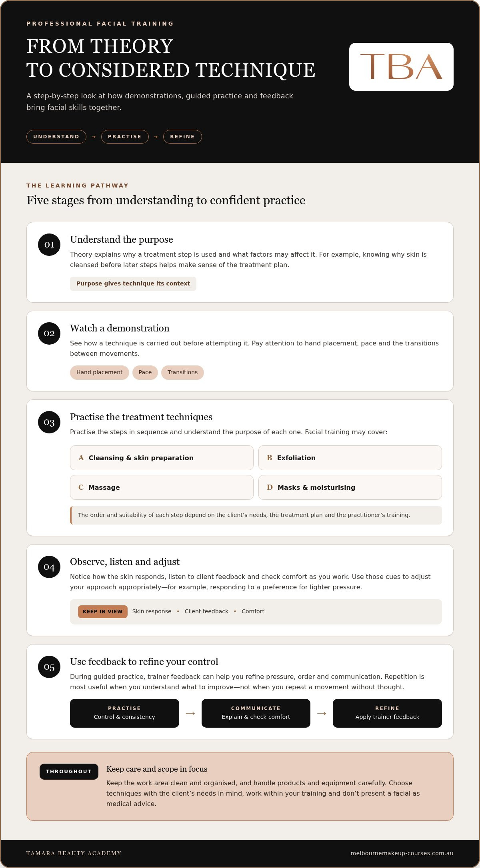
Task: Click the Throughout label badge
Action: pyautogui.click(x=69, y=772)
